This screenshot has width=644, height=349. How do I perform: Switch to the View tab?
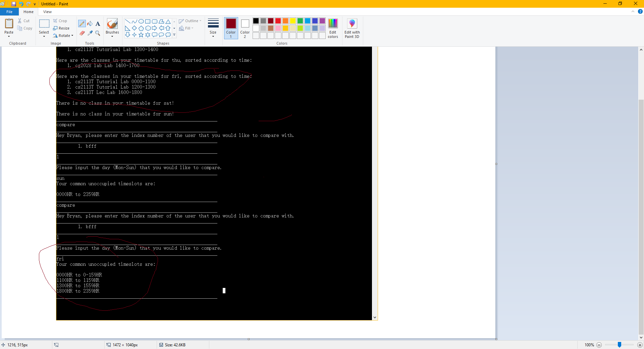48,12
